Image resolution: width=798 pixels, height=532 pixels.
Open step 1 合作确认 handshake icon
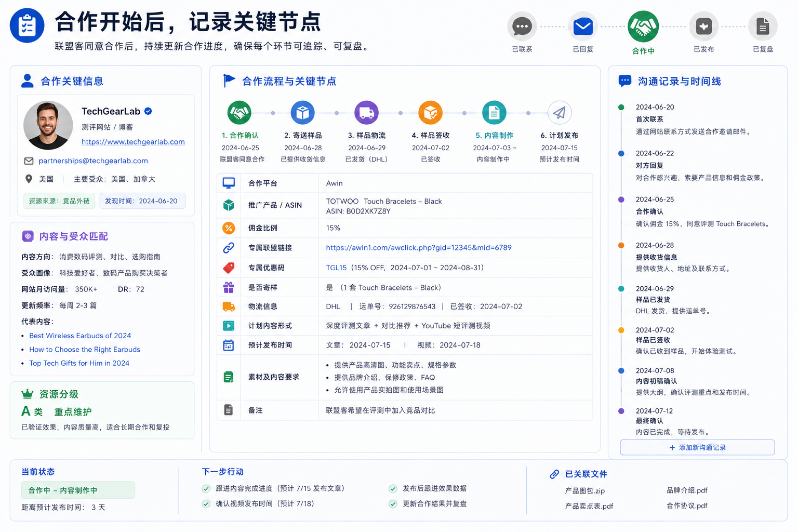click(239, 113)
